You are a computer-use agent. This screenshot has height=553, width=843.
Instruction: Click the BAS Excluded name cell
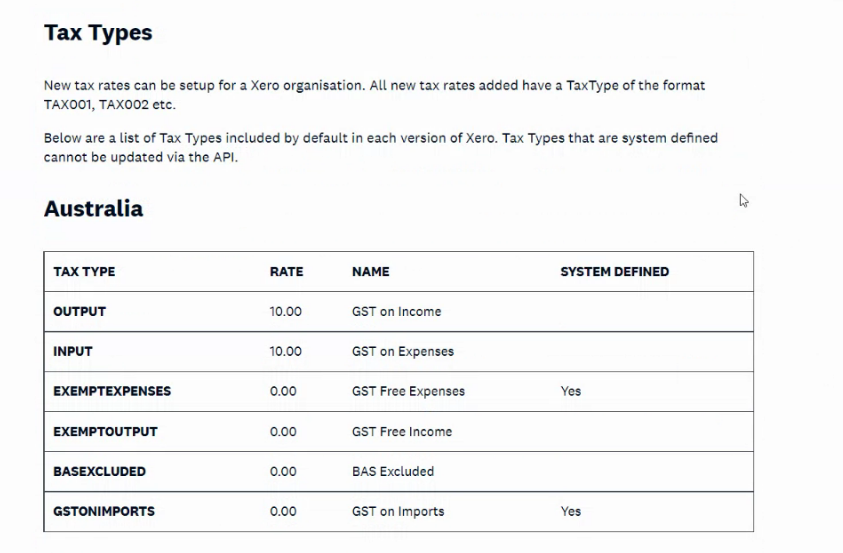coord(393,471)
